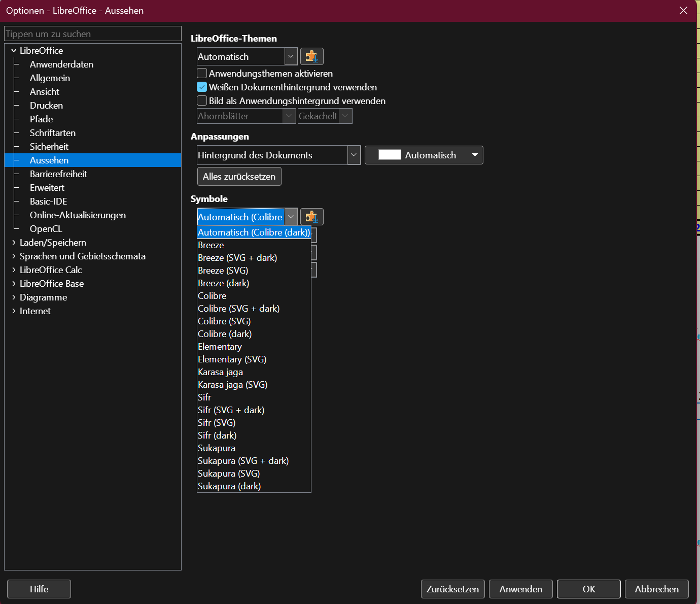Open Basic-IDE settings

tap(48, 202)
